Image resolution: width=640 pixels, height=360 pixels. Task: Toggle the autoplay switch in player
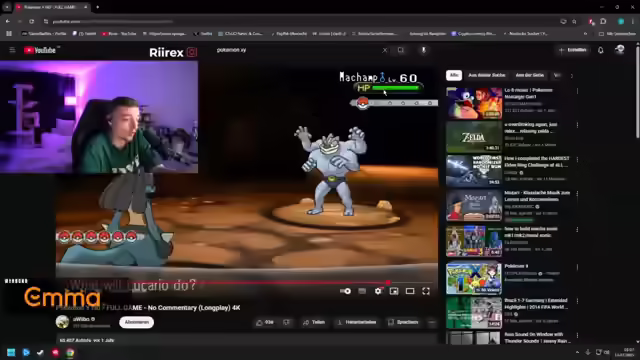click(345, 291)
